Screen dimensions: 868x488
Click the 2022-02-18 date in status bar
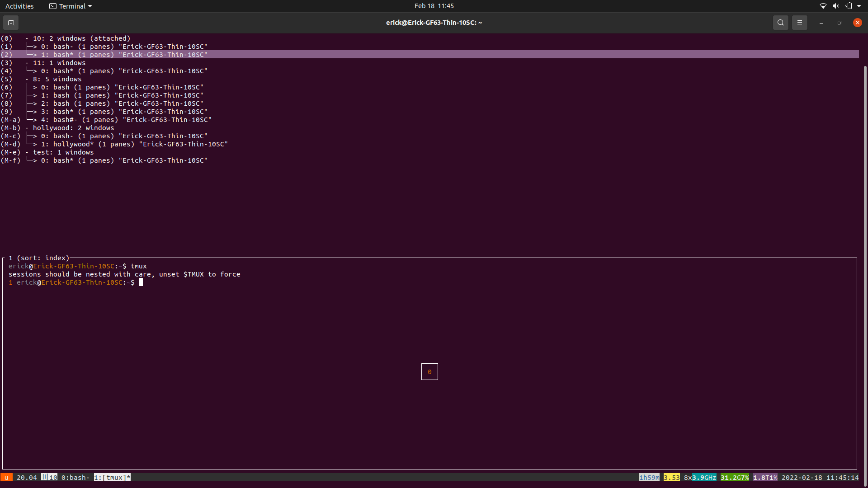click(802, 478)
